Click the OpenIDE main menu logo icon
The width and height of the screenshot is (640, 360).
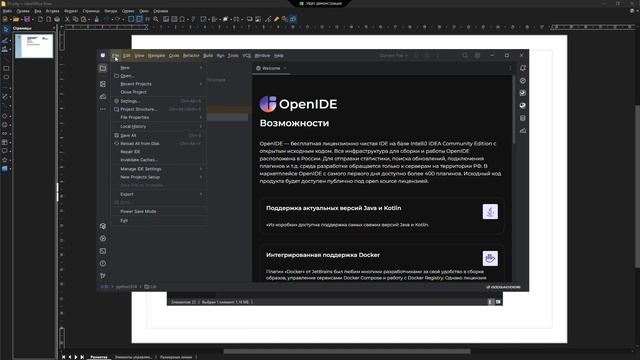pos(103,56)
